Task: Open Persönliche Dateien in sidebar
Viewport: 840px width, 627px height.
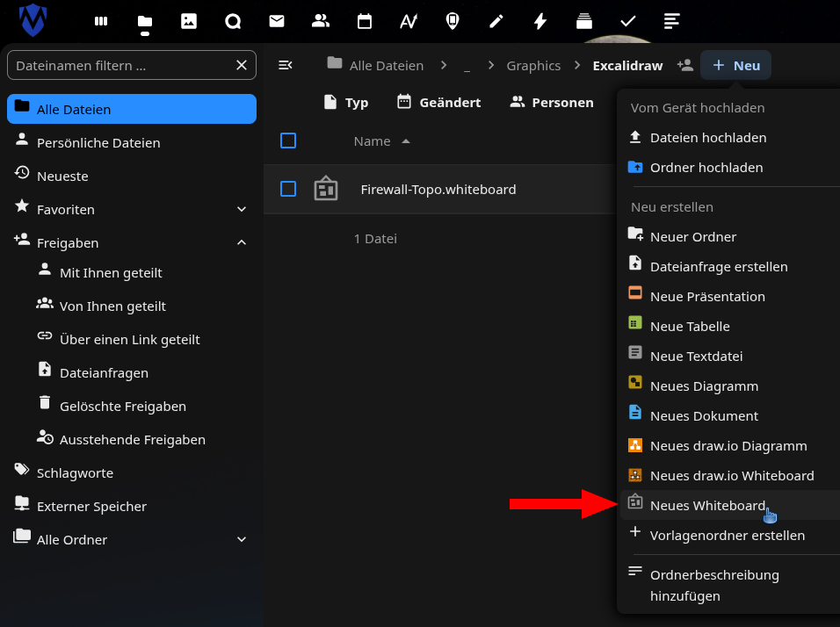Action: pyautogui.click(x=132, y=142)
